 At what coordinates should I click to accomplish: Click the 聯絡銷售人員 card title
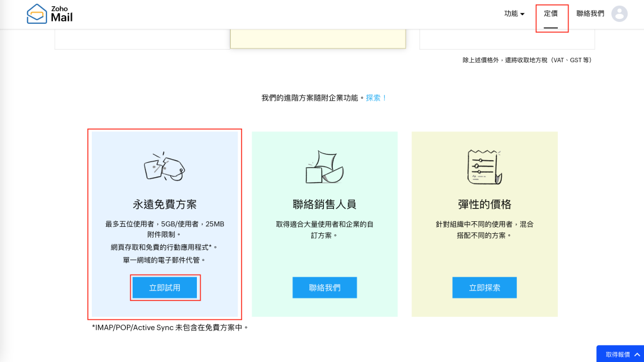point(325,204)
